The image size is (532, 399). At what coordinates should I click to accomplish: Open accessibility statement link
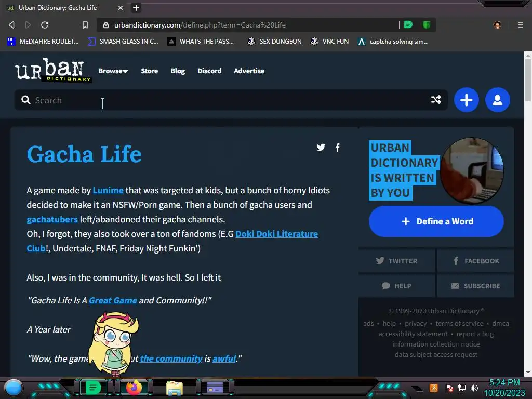tap(413, 334)
